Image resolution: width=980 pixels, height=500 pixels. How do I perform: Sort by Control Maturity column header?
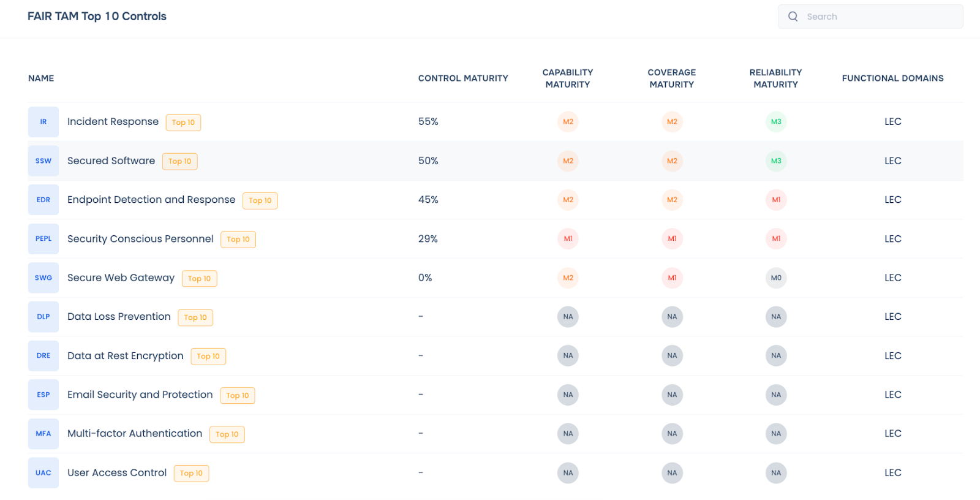pyautogui.click(x=463, y=78)
